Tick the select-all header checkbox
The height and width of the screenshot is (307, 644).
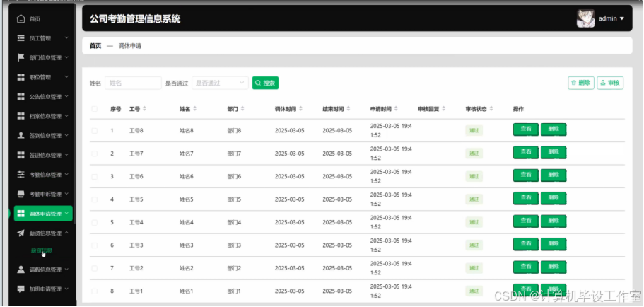coord(95,109)
